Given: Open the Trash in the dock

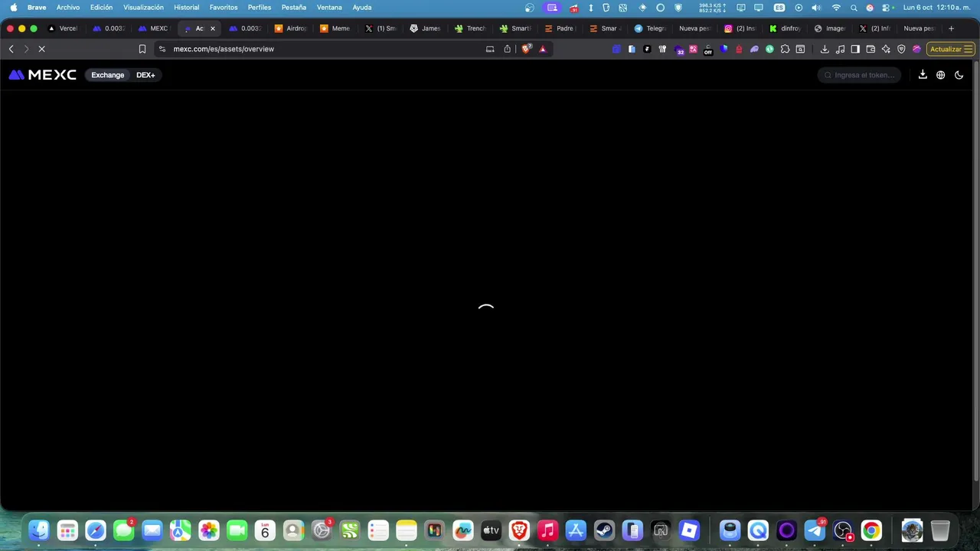Looking at the screenshot, I should 940,530.
